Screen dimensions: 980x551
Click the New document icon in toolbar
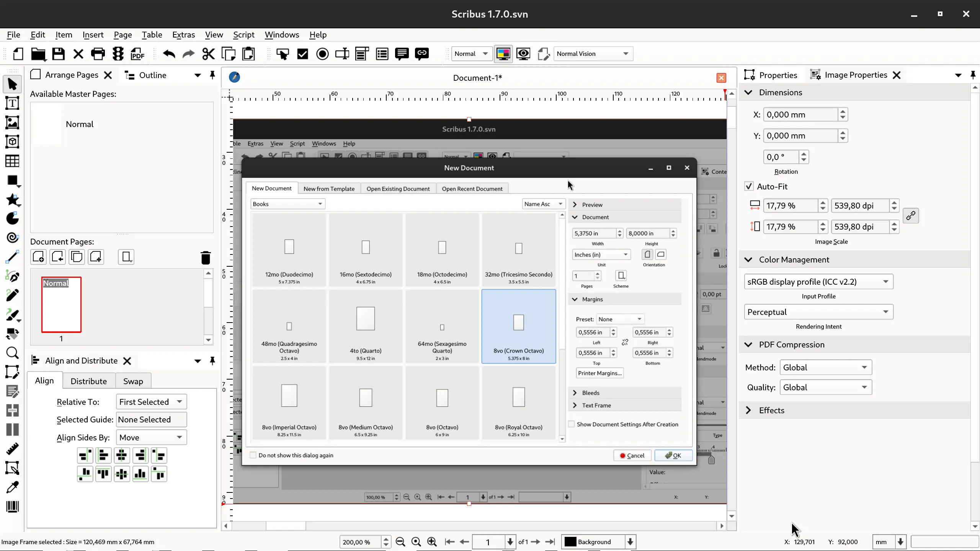tap(18, 54)
